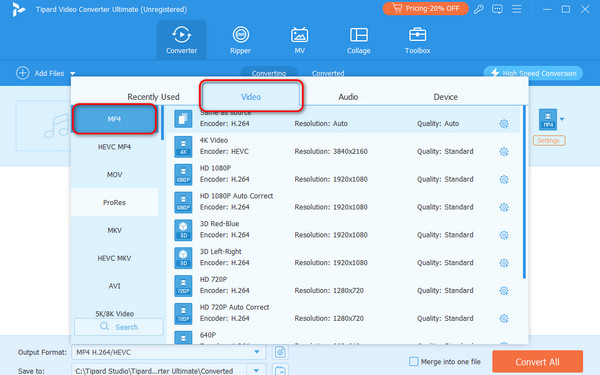Click the preset list scrollbar
Viewport: 600px width, 375px height.
(x=524, y=192)
